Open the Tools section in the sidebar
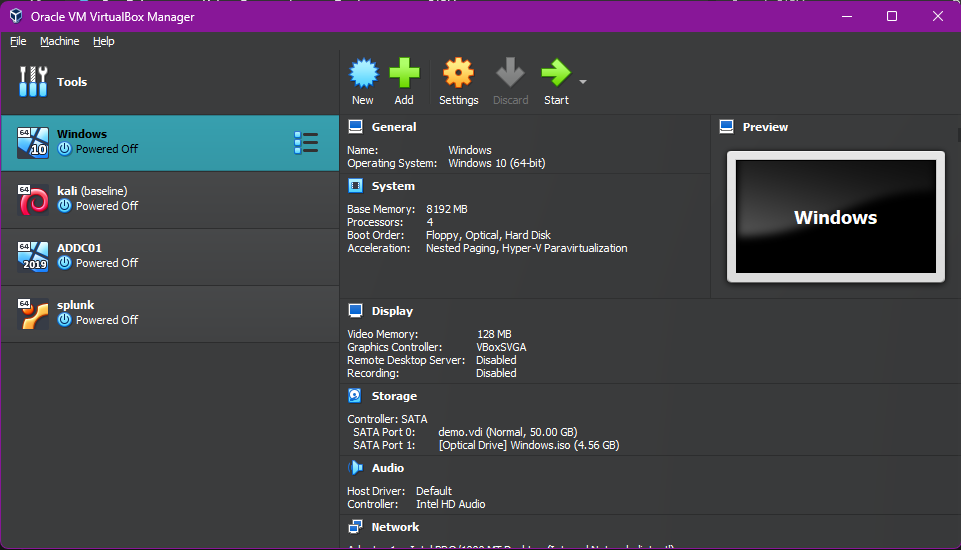Image resolution: width=961 pixels, height=550 pixels. point(170,82)
